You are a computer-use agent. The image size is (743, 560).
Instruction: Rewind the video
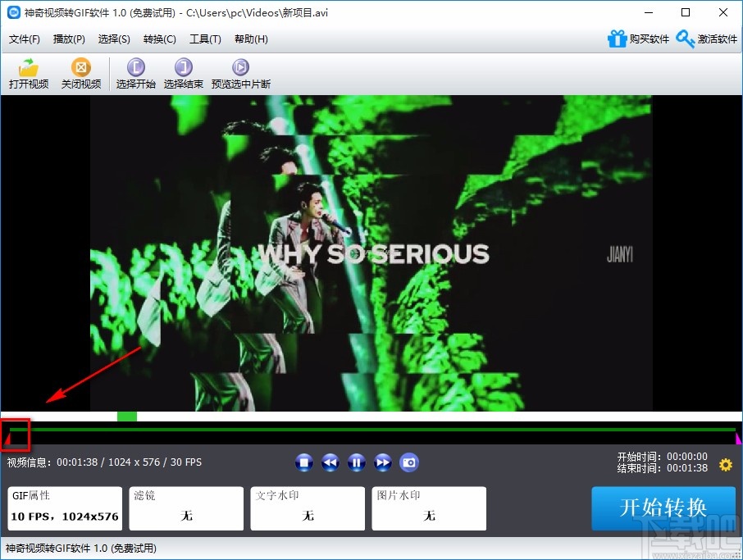pos(330,462)
